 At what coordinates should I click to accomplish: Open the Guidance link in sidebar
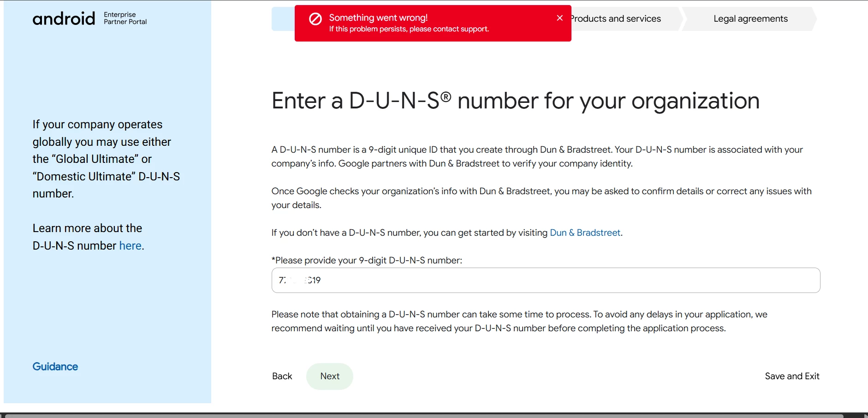(x=55, y=366)
